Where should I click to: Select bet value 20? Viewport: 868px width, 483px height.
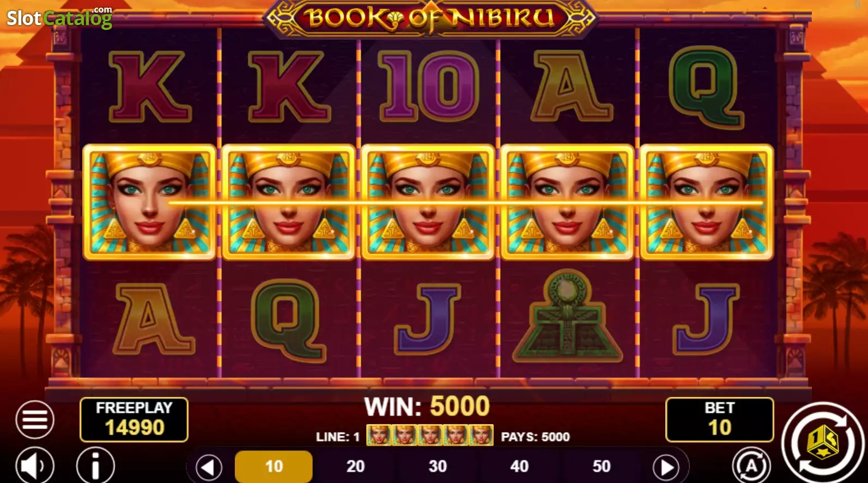point(355,466)
